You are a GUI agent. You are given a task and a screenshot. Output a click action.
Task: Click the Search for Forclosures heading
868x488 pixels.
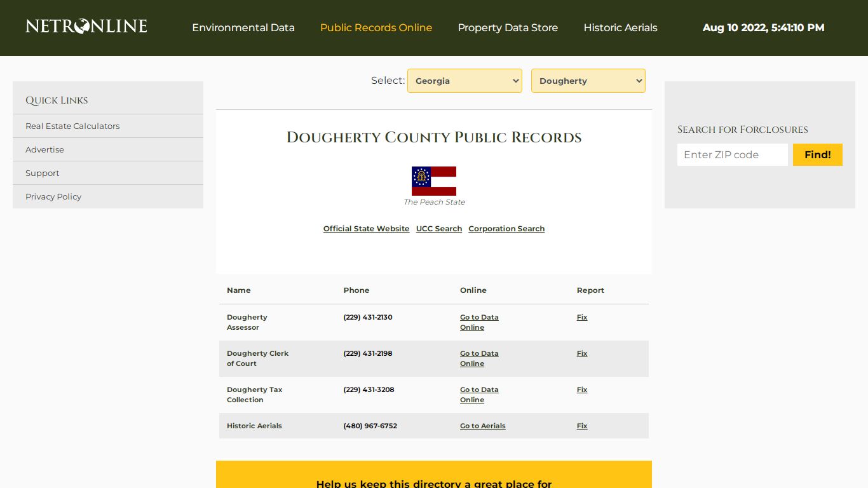coord(743,130)
